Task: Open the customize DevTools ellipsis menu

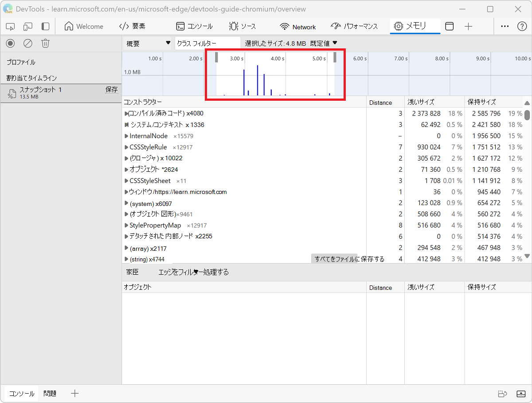Action: [505, 27]
